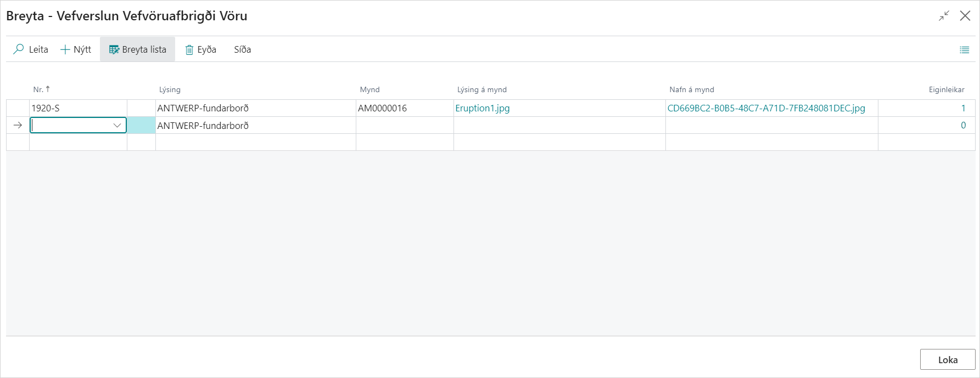
Task: Open the Eruption1.jpg link
Action: coord(482,108)
